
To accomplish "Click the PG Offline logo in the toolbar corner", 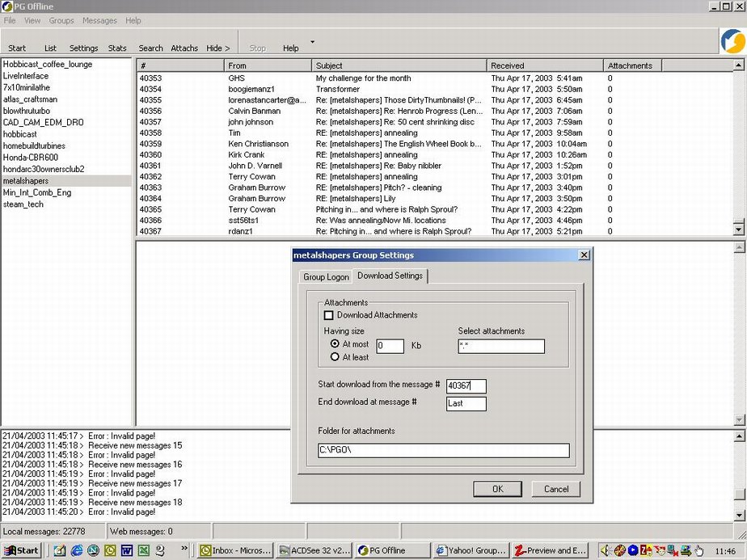I will click(x=732, y=41).
